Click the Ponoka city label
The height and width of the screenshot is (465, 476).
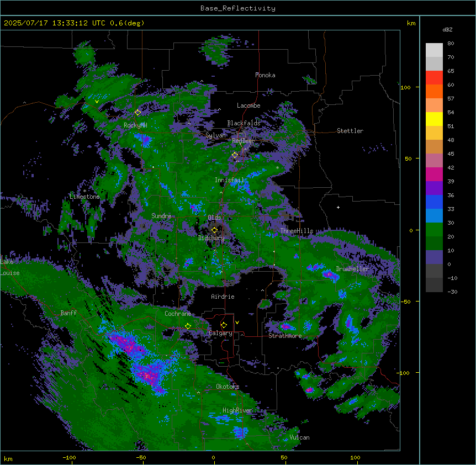265,75
